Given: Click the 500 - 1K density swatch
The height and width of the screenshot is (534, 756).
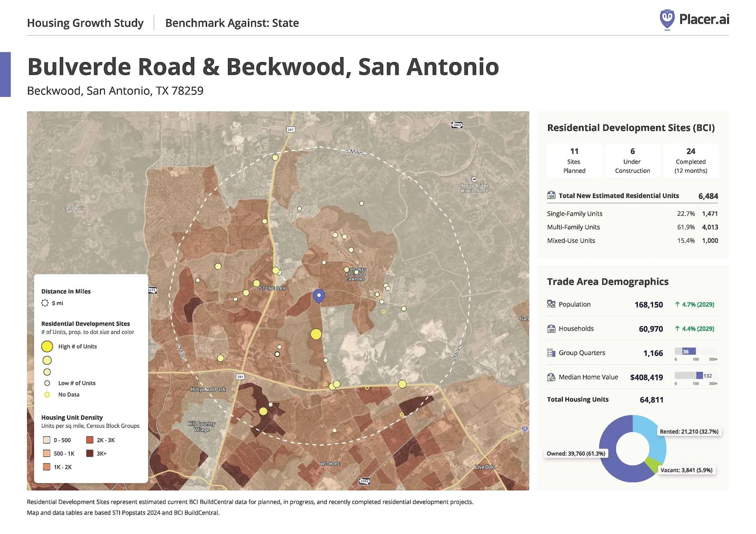Looking at the screenshot, I should point(46,453).
